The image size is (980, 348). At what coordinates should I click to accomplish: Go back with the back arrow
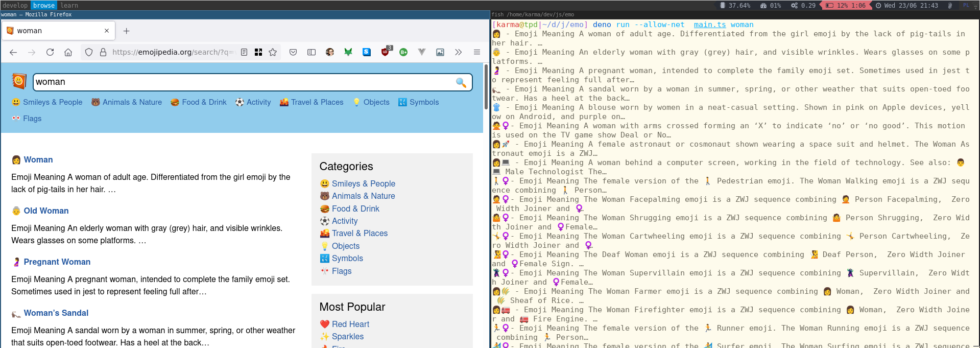(13, 52)
